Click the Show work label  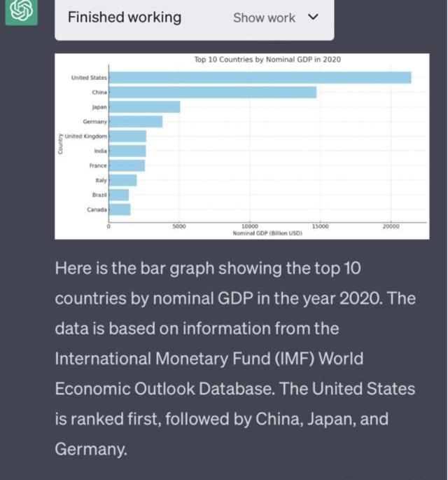point(264,18)
